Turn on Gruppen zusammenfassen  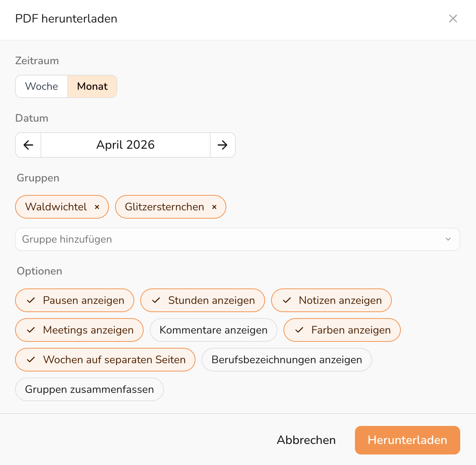[89, 390]
